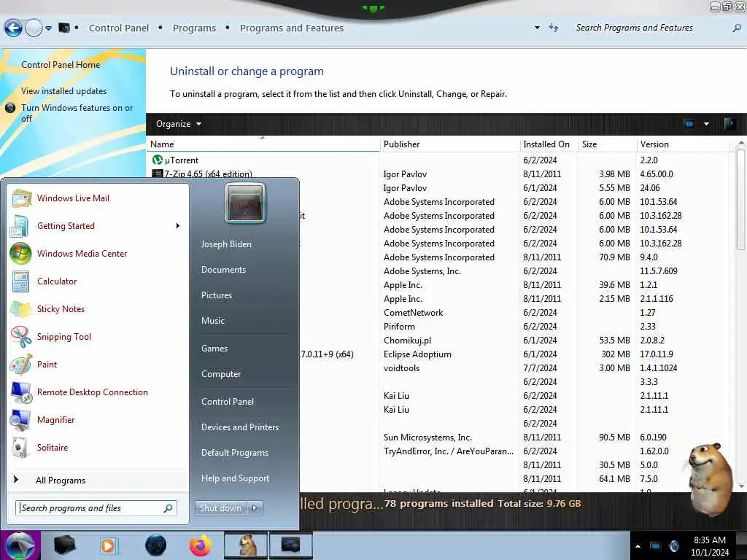Switch to the Control Panel taskbar window

coord(290,545)
